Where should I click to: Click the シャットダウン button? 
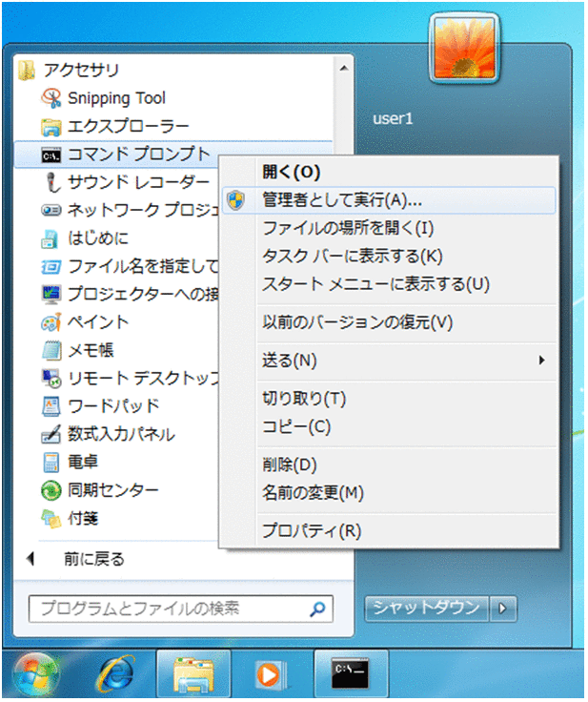[426, 609]
